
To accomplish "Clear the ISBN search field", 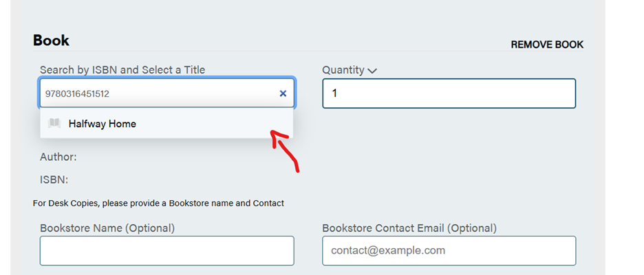I will [x=283, y=93].
